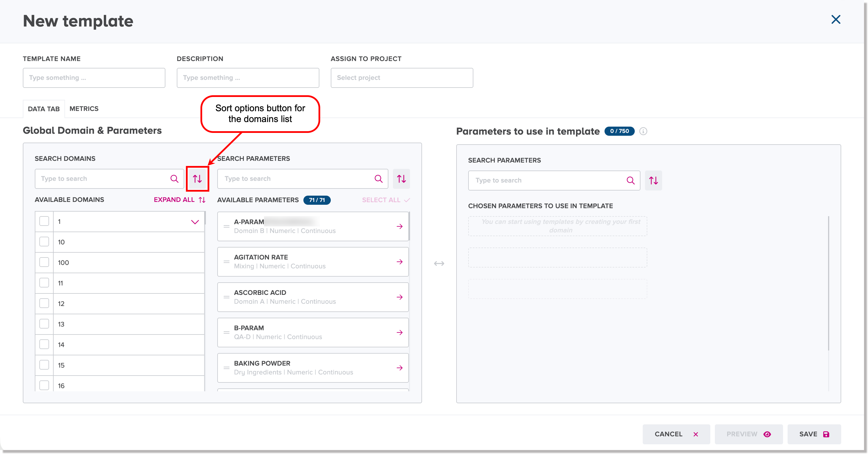Check the box for domain 1
This screenshot has width=868, height=454.
coord(44,221)
